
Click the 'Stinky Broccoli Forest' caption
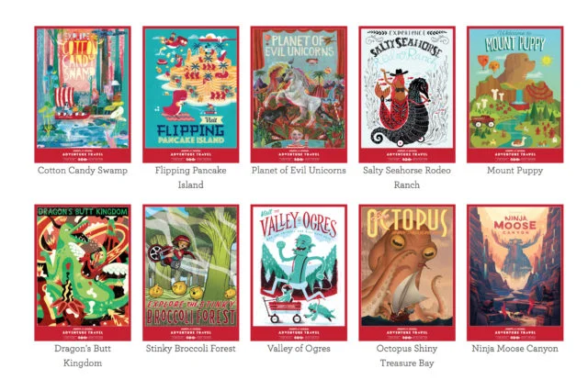tap(190, 348)
